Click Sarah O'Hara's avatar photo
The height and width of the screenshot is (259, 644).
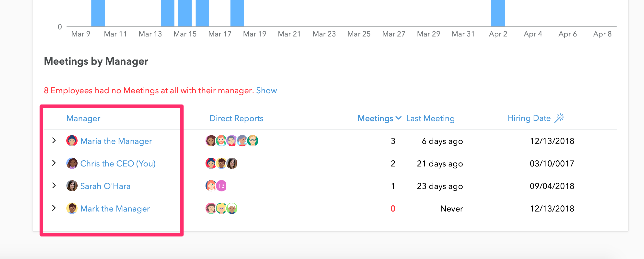[x=72, y=186]
